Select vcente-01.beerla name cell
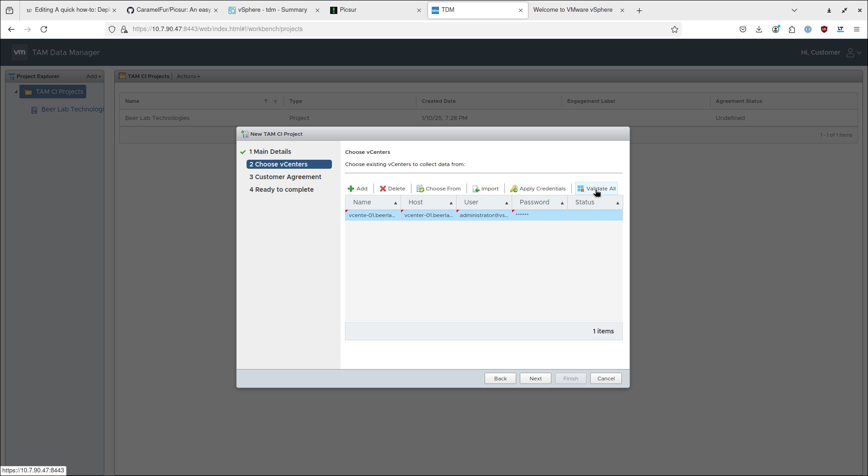Image resolution: width=868 pixels, height=476 pixels. pyautogui.click(x=373, y=215)
